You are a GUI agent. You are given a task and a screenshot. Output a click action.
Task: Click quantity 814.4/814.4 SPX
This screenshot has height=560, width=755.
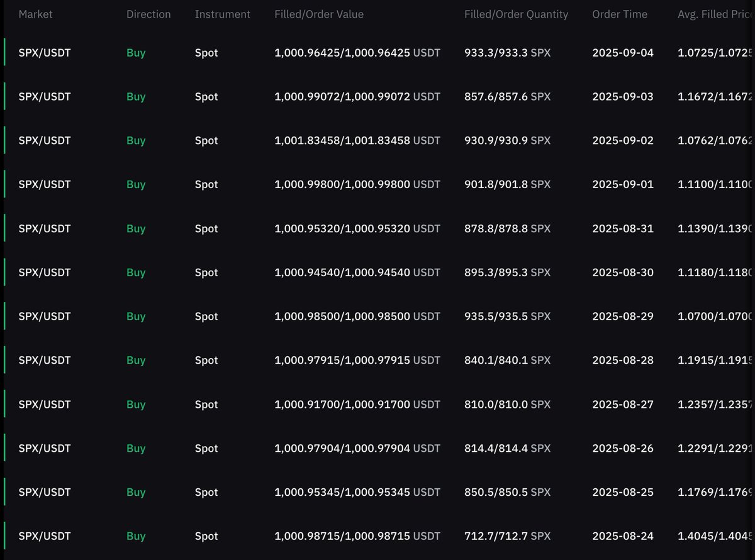click(x=507, y=449)
